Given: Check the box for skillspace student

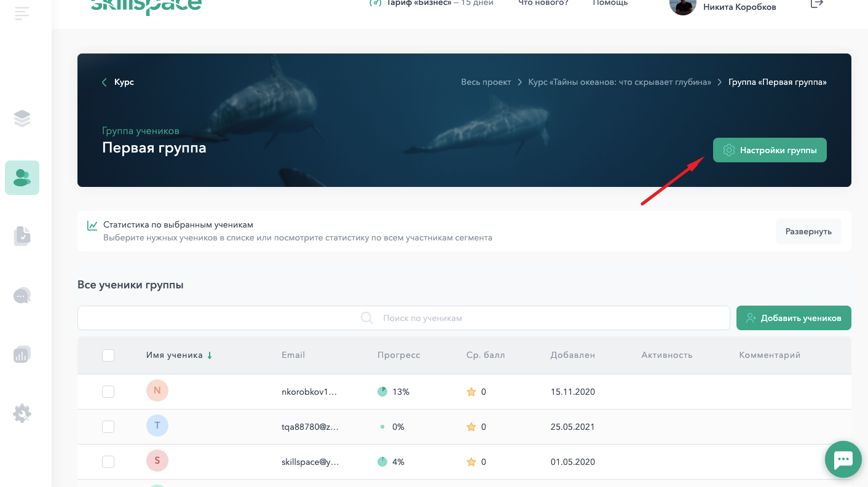Looking at the screenshot, I should click(108, 462).
